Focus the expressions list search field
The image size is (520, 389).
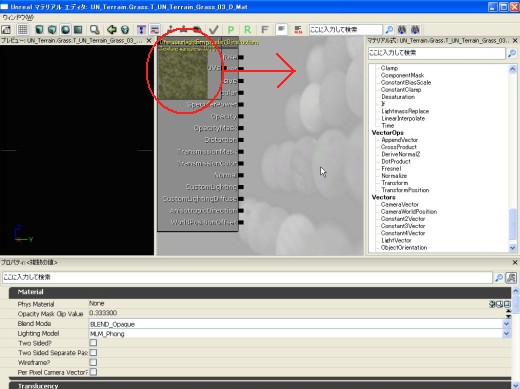pyautogui.click(x=437, y=53)
